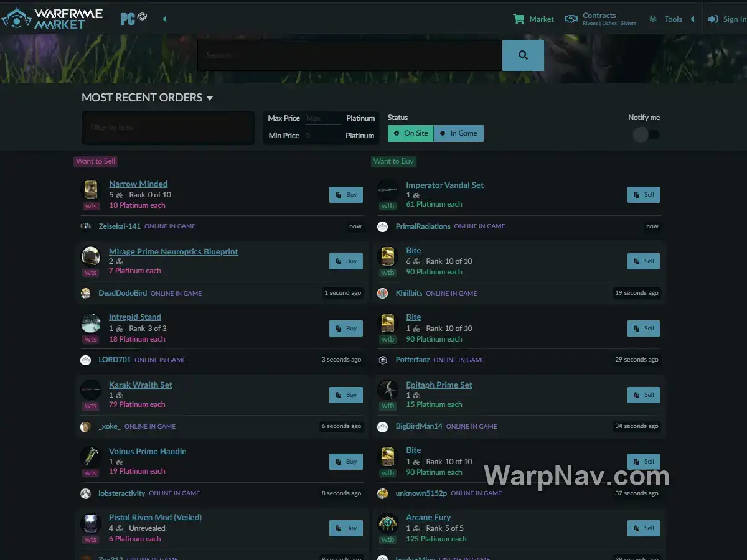The image size is (747, 560).
Task: Open the Tools menu
Action: click(x=665, y=19)
